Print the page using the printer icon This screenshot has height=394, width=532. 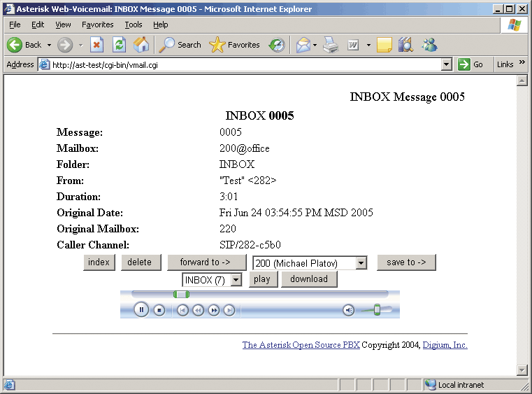coord(331,45)
